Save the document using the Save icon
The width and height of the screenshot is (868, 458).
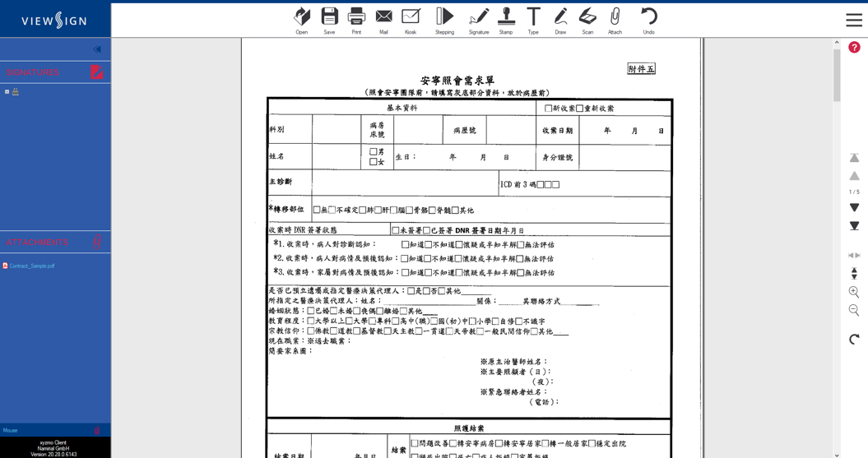[329, 21]
